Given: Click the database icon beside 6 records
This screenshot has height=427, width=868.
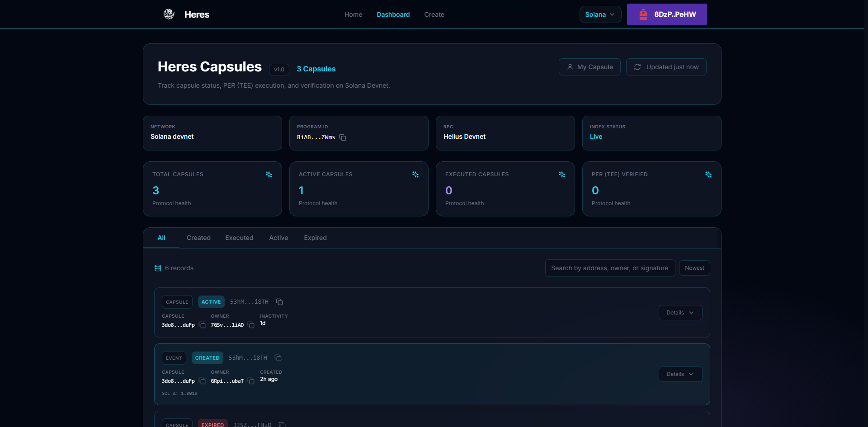Looking at the screenshot, I should click(x=158, y=268).
